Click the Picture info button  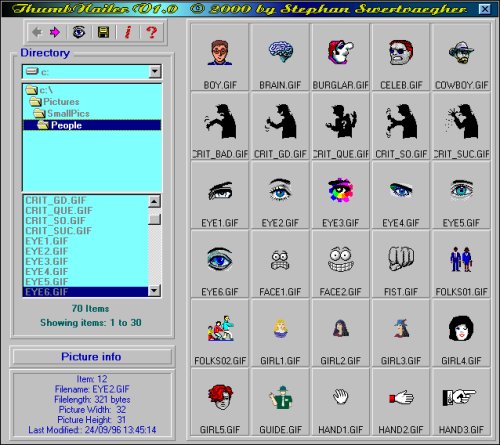pyautogui.click(x=92, y=357)
